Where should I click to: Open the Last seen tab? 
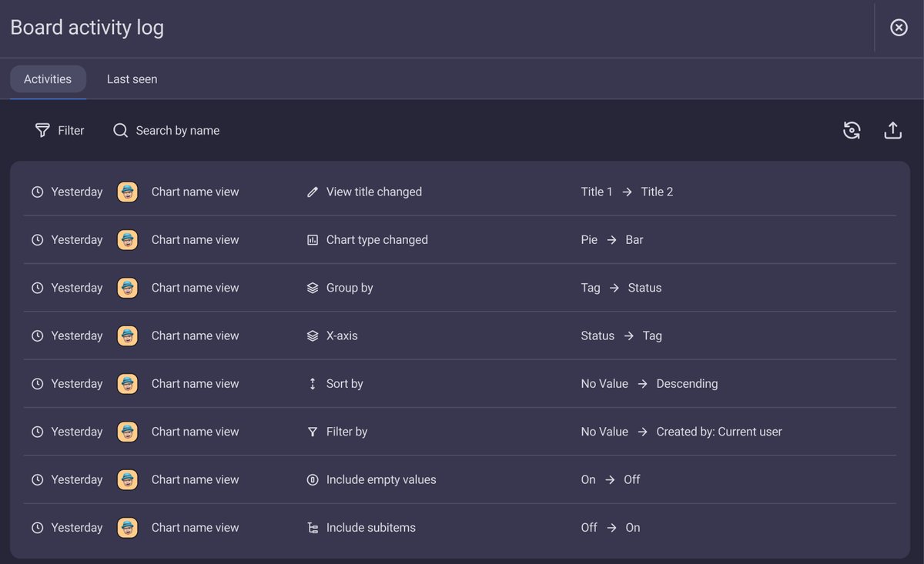(132, 79)
